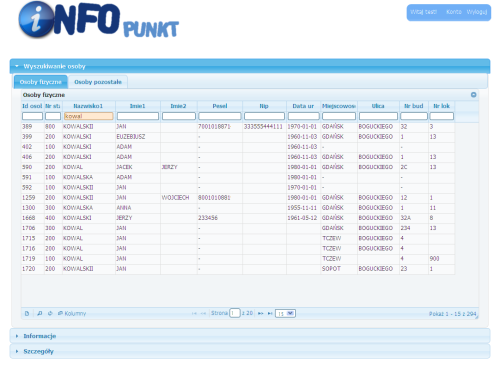The height and width of the screenshot is (370, 500).
Task: Sort by Nazwisko1 column header
Action: tap(89, 106)
